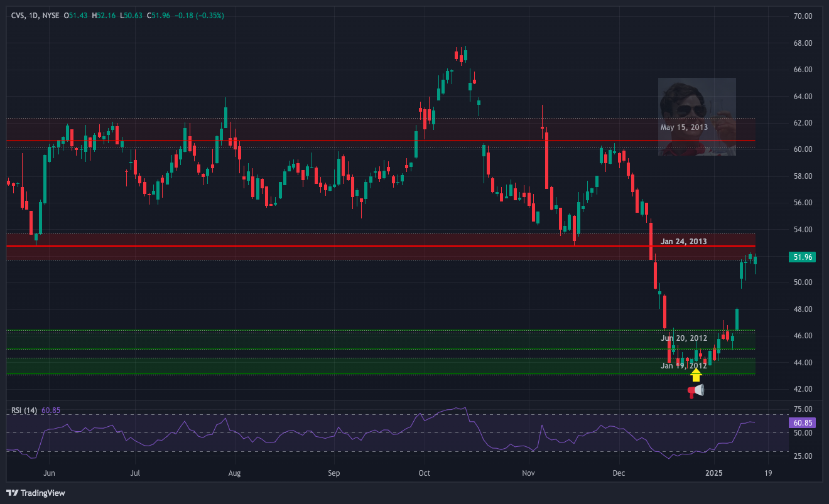Click the Aug date label on time axis
Image resolution: width=829 pixels, height=504 pixels.
tap(234, 473)
